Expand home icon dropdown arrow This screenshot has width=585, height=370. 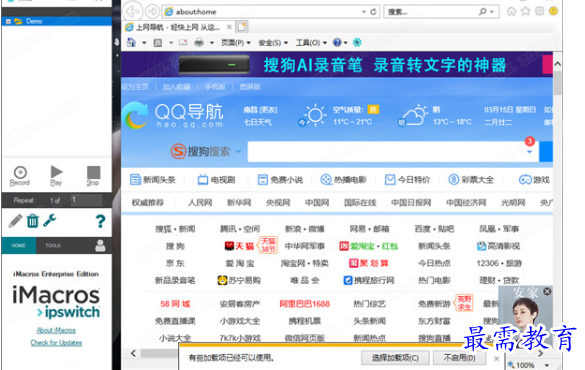click(144, 43)
